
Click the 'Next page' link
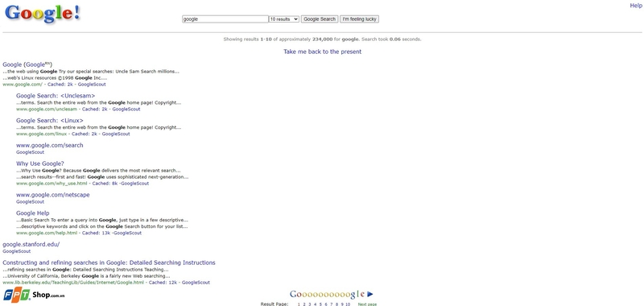pos(367,304)
